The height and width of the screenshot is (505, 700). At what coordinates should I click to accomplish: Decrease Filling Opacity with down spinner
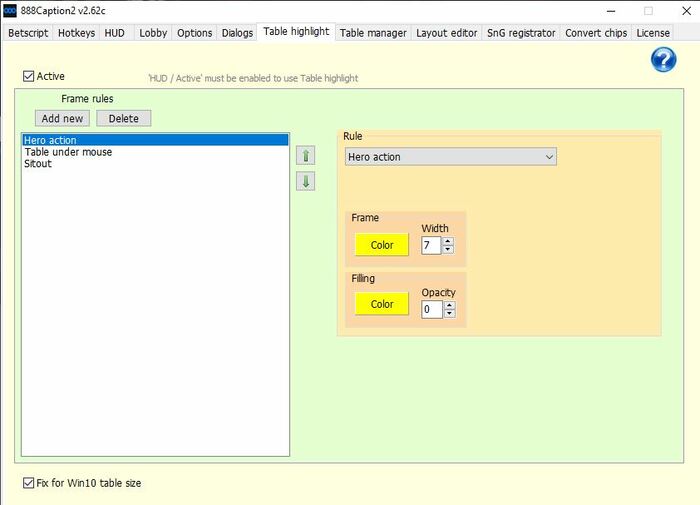pyautogui.click(x=450, y=313)
